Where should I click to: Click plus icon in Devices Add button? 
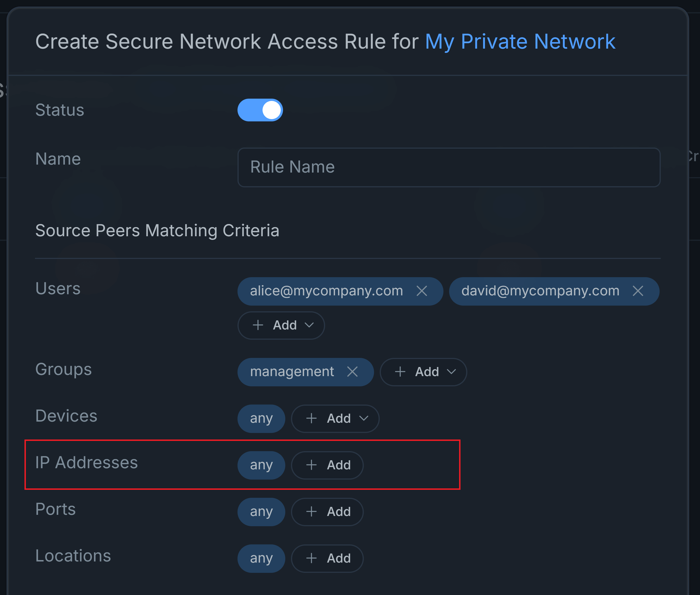[x=311, y=418]
